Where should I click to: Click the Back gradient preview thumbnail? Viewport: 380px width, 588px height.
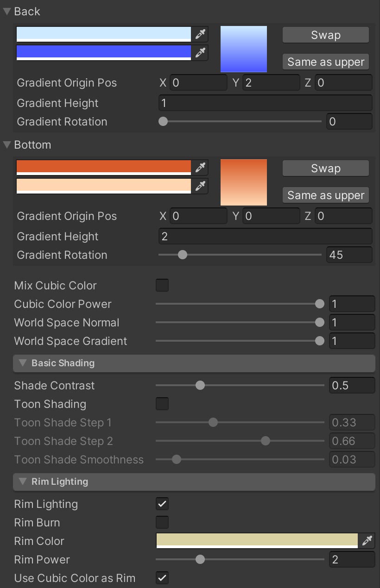244,49
